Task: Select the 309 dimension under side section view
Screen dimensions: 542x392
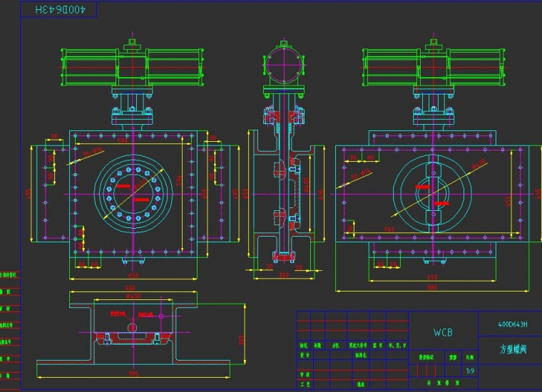Action: (282, 274)
